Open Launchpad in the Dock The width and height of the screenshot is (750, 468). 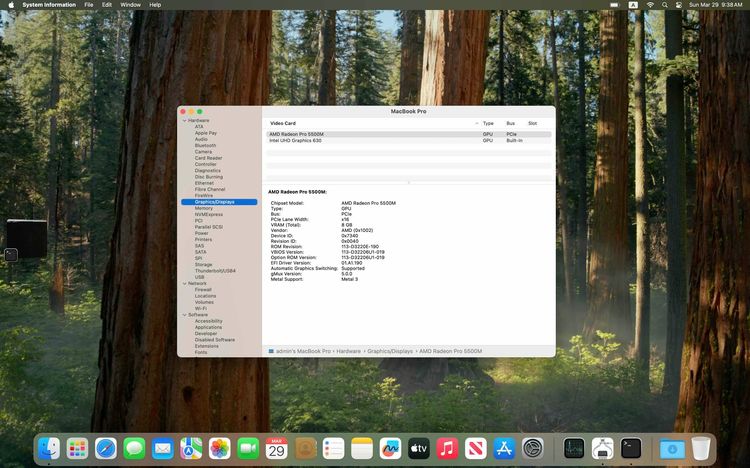pyautogui.click(x=77, y=449)
